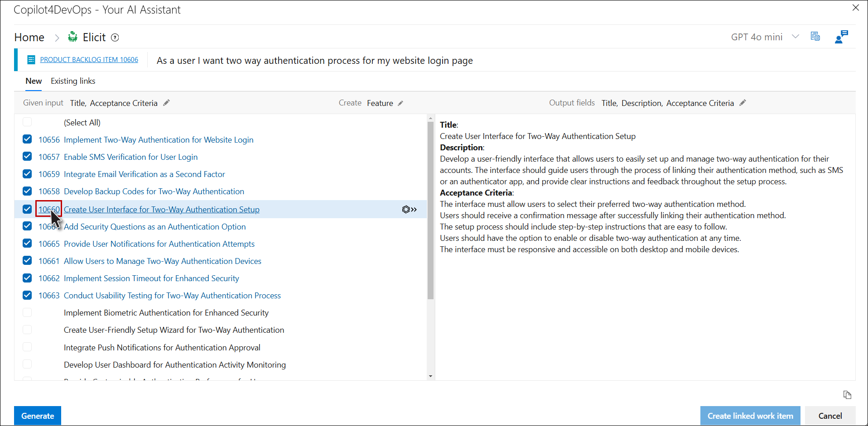Click the Title, Acceptance Criteria given input value
The height and width of the screenshot is (426, 868).
(114, 103)
